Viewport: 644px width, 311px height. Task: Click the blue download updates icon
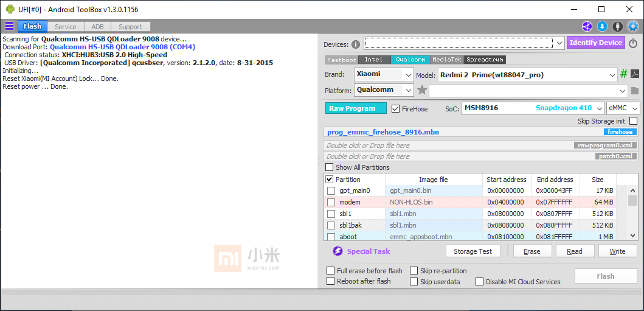pos(602,27)
